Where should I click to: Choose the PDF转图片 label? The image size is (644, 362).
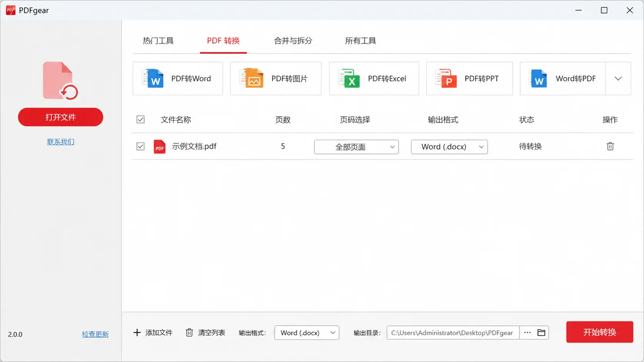coord(289,78)
